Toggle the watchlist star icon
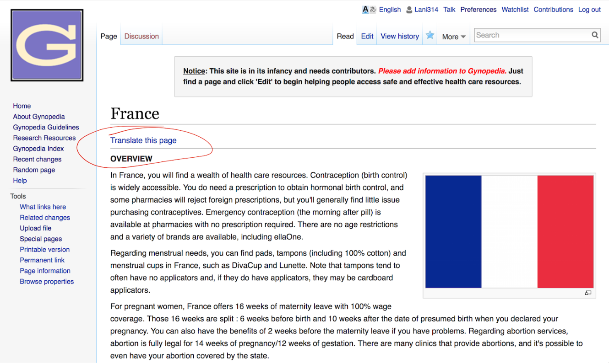The image size is (609, 364). pyautogui.click(x=430, y=35)
